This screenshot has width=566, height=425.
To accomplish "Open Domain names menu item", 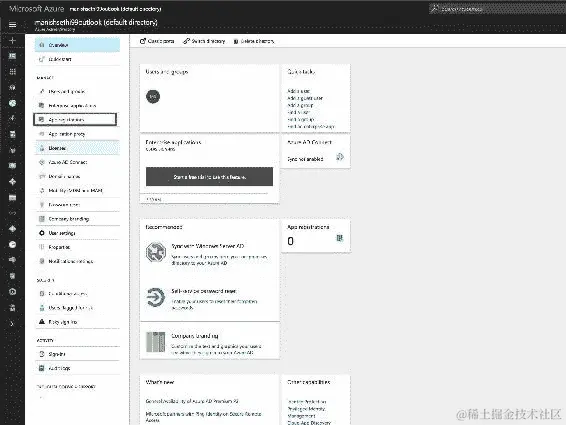I will 77,177.
